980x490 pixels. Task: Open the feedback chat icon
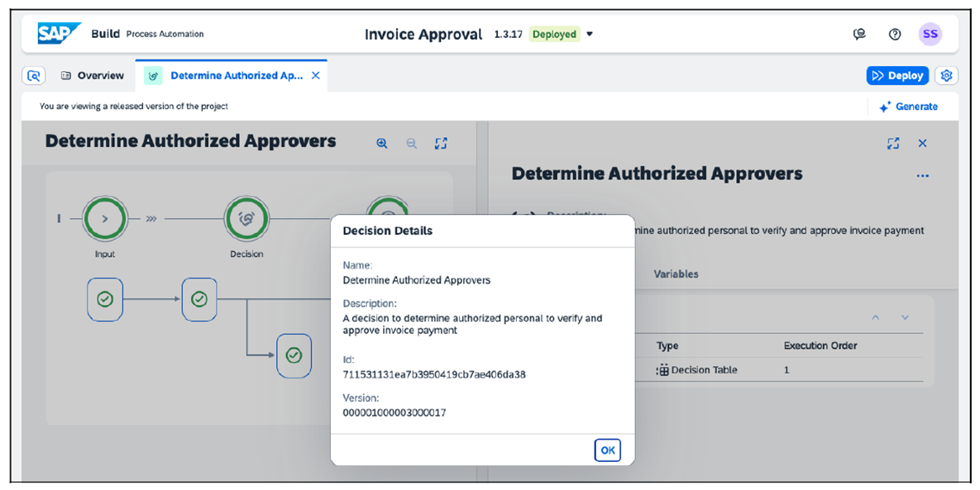point(859,34)
